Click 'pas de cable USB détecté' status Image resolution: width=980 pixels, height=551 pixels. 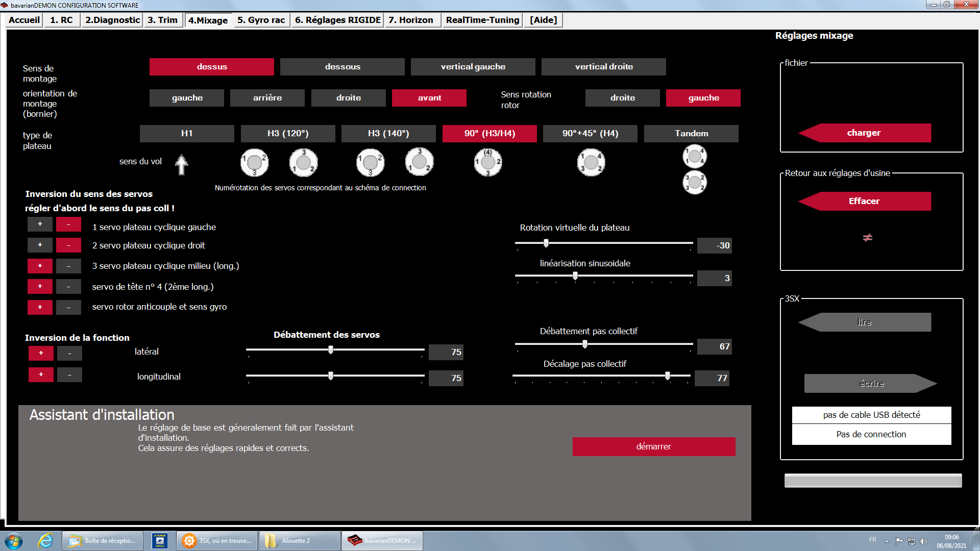tap(871, 415)
